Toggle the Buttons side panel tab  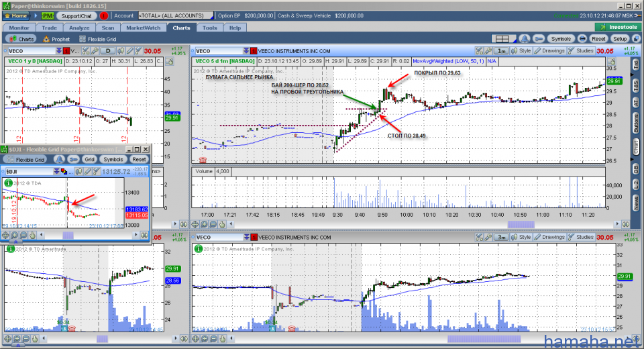[636, 123]
